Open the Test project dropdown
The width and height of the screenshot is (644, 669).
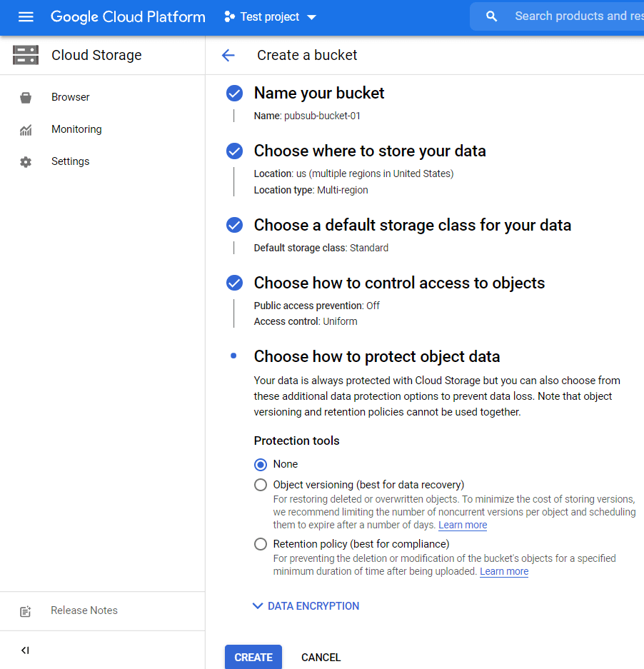(270, 16)
